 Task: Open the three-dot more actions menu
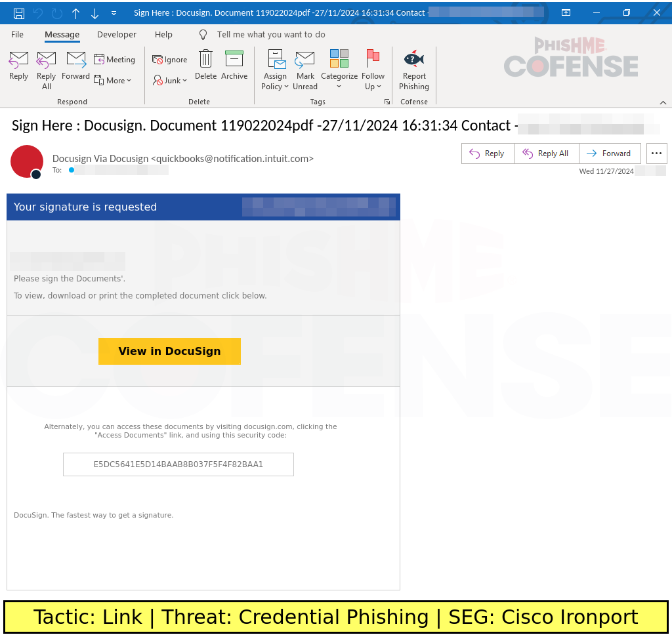[656, 154]
